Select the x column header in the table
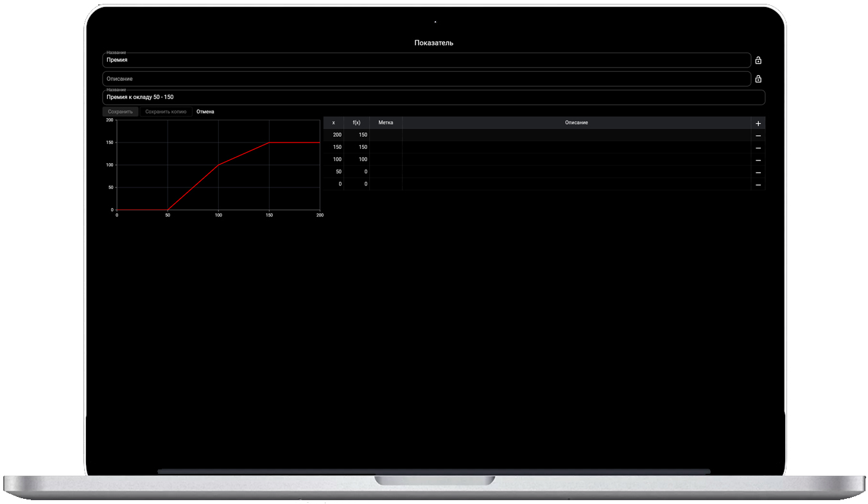The image size is (868, 504). (333, 123)
